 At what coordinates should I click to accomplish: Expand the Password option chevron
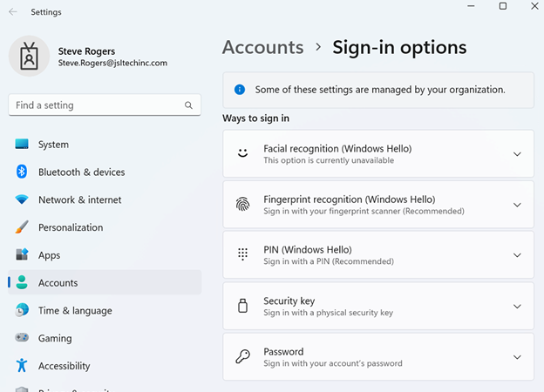click(x=517, y=357)
